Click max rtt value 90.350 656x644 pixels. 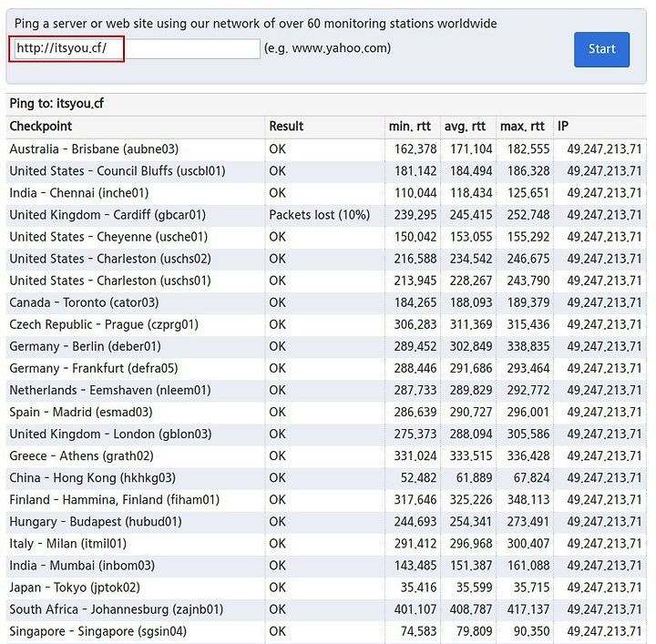pos(531,631)
